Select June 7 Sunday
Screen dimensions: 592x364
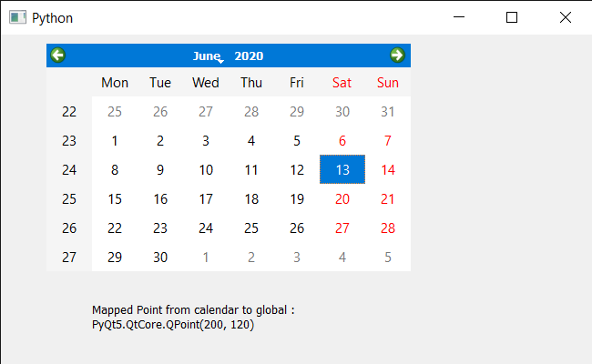click(x=388, y=140)
